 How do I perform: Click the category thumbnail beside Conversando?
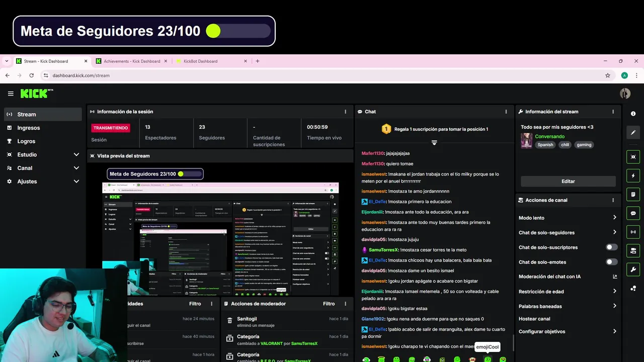click(x=526, y=140)
